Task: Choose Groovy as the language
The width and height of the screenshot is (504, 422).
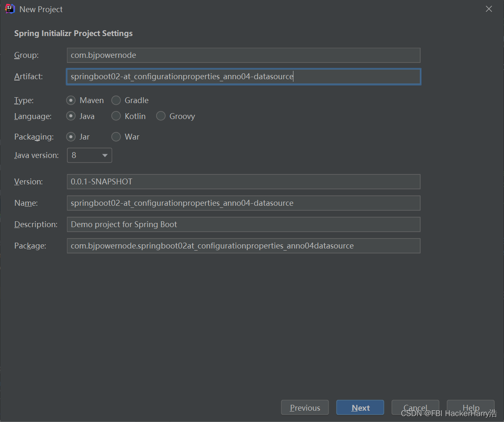Action: pyautogui.click(x=161, y=116)
